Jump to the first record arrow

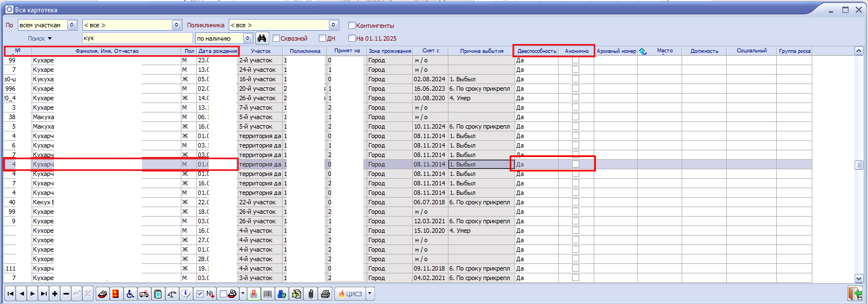(11, 294)
